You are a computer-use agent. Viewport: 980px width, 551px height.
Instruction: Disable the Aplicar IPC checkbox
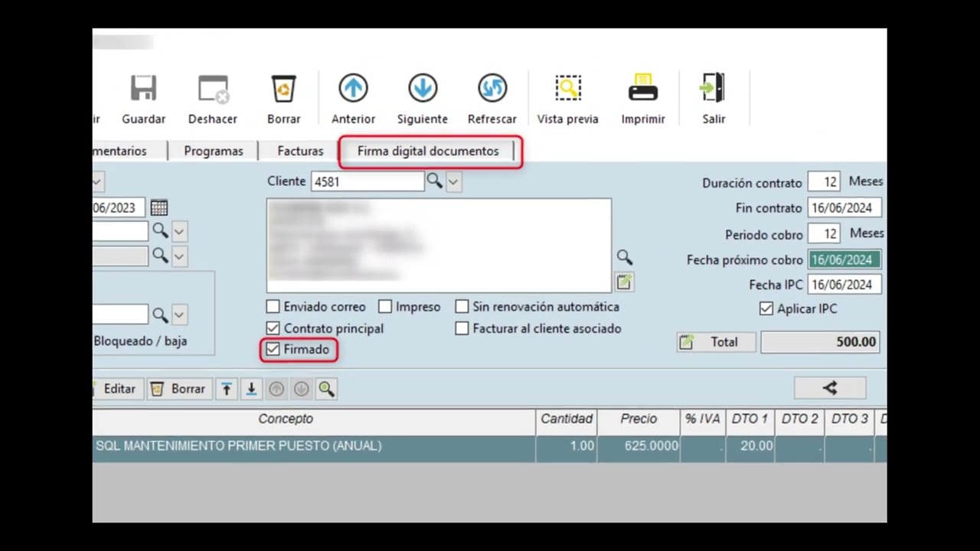click(x=766, y=309)
